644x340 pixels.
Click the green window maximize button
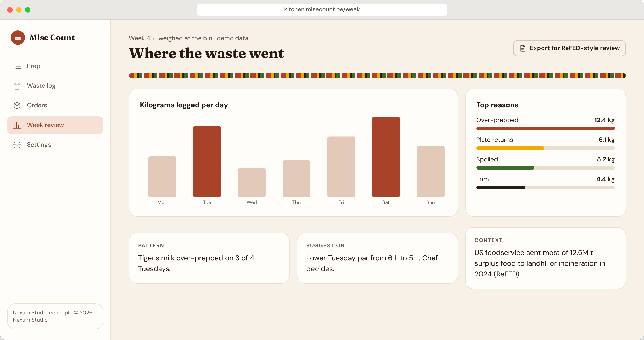(x=28, y=10)
